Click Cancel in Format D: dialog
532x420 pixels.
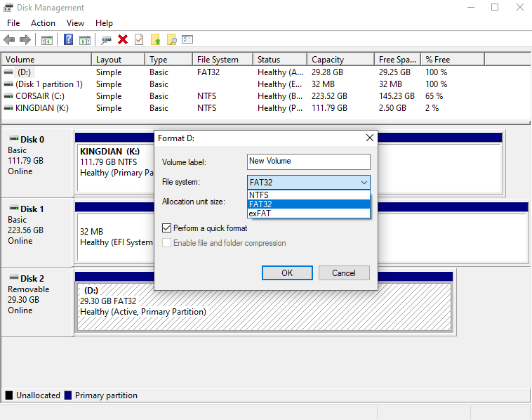[x=344, y=273]
